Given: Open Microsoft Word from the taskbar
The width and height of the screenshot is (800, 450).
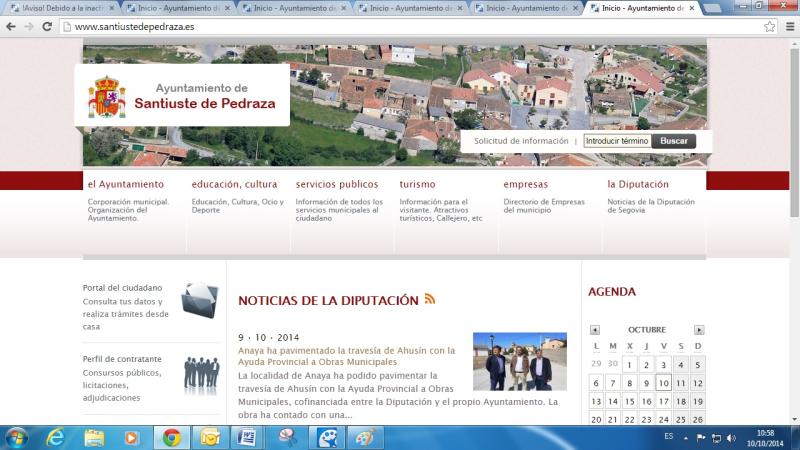Looking at the screenshot, I should 248,437.
